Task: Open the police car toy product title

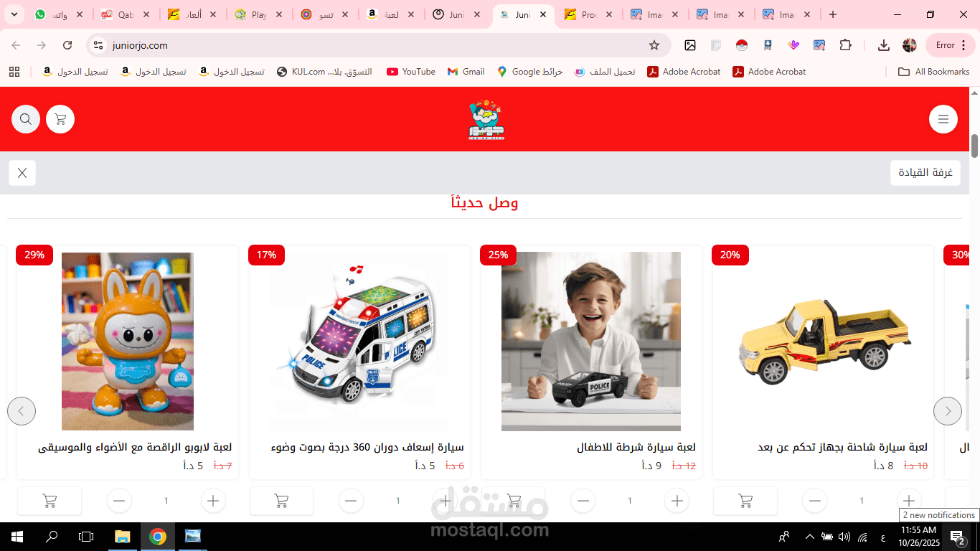Action: click(x=636, y=447)
